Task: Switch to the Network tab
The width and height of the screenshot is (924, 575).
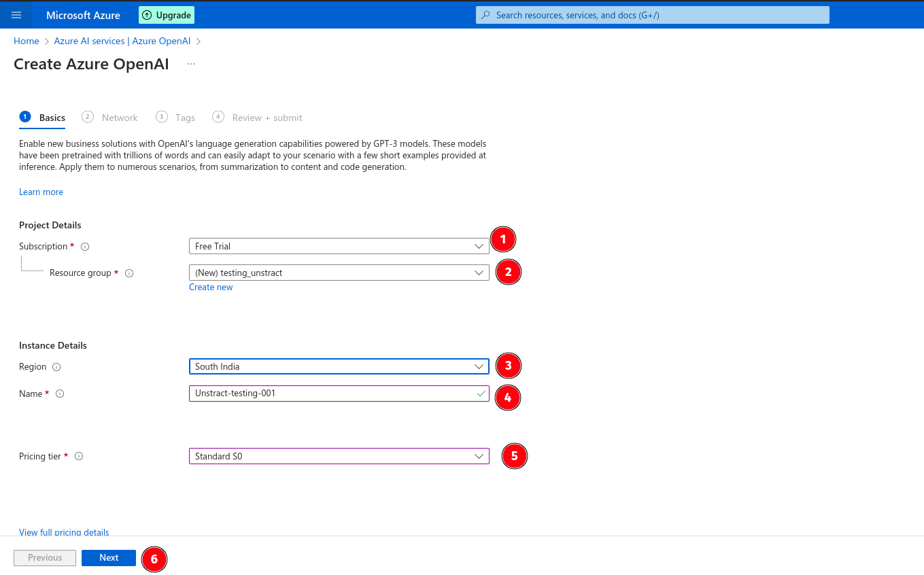Action: point(109,118)
